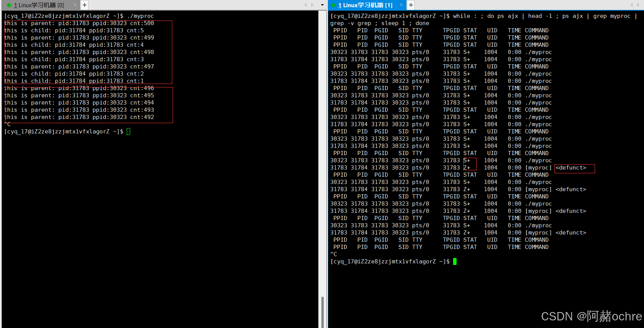644x328 pixels.
Task: Click green status dot on tab [0]
Action: click(x=9, y=5)
